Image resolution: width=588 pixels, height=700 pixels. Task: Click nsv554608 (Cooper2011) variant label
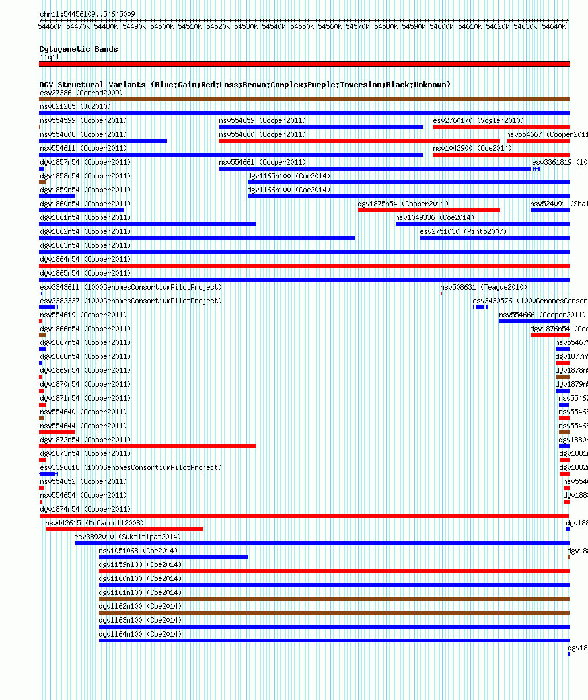pyautogui.click(x=83, y=134)
